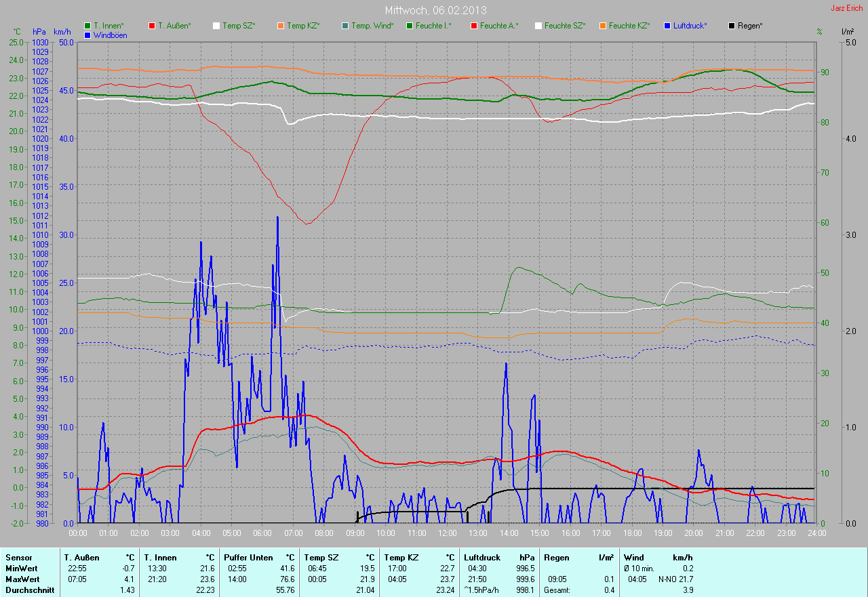Click the white Temp SZ legend square
The height and width of the screenshot is (597, 868).
pos(216,26)
